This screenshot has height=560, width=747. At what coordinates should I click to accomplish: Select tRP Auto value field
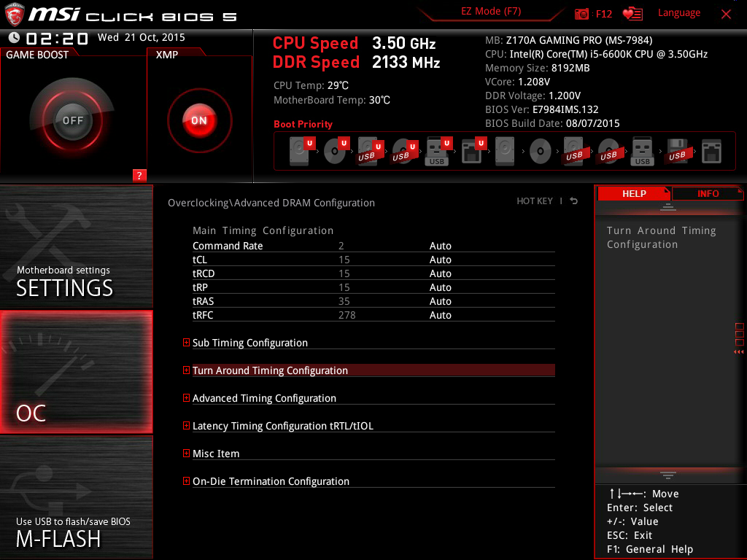click(440, 287)
